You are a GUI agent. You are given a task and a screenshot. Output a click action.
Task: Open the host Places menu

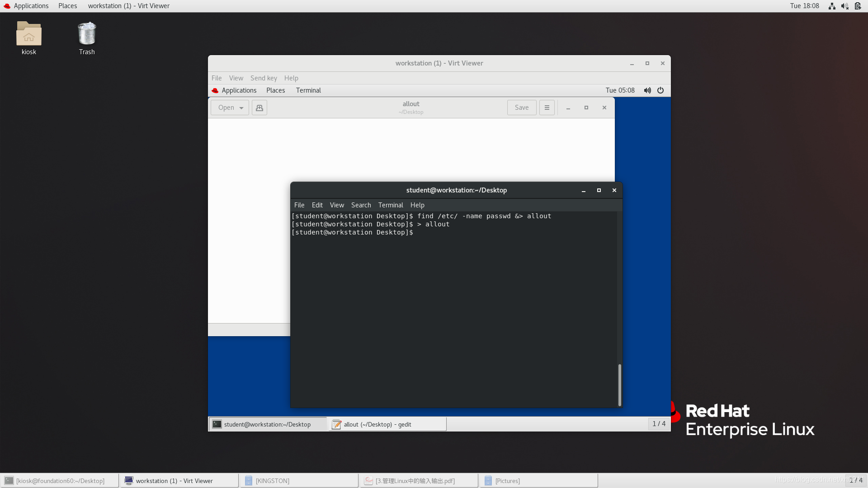67,6
